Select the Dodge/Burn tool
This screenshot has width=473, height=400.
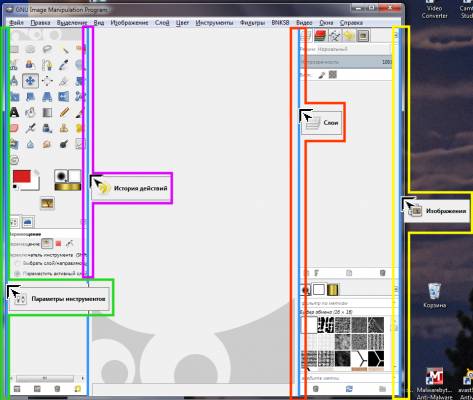[64, 144]
